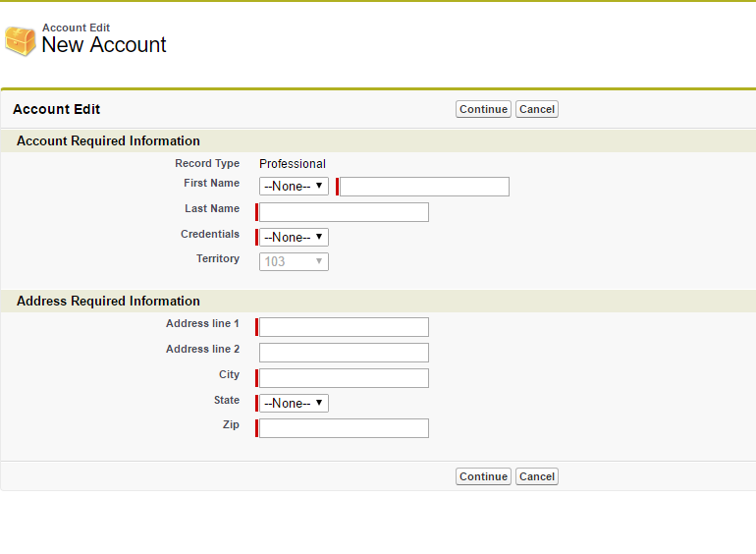Open the salutation dropdown beside First Name
This screenshot has height=554, width=756.
coord(294,187)
